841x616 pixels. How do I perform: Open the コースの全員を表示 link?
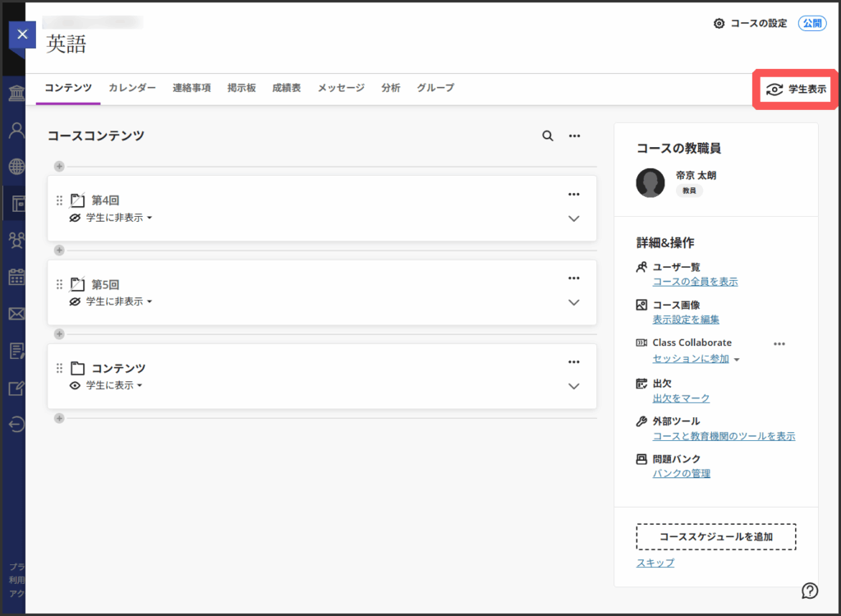coord(695,282)
